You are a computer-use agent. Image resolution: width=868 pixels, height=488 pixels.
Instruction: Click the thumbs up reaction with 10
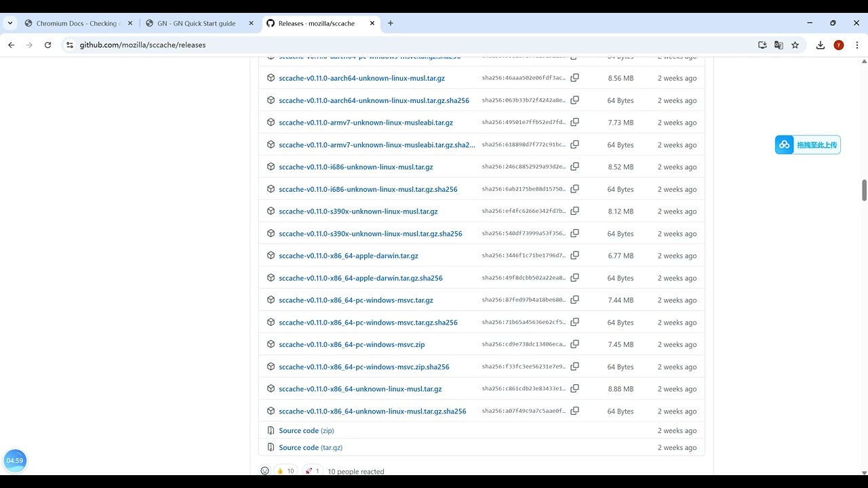pyautogui.click(x=285, y=470)
